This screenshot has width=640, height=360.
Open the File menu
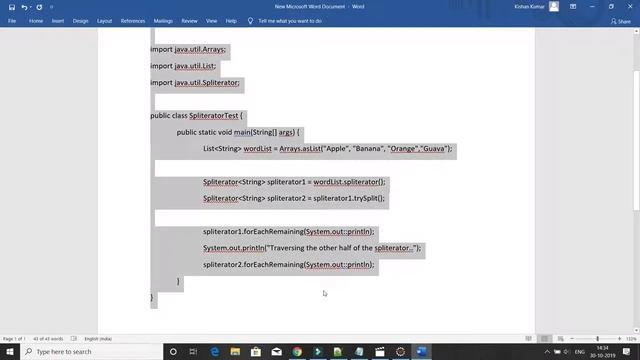point(12,21)
